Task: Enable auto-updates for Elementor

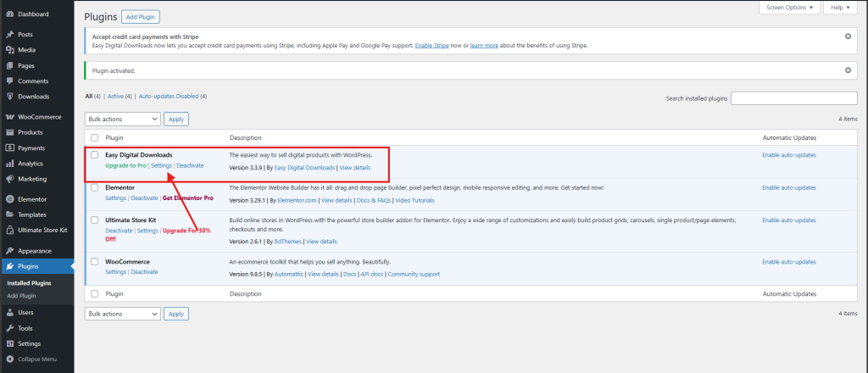Action: click(x=789, y=187)
